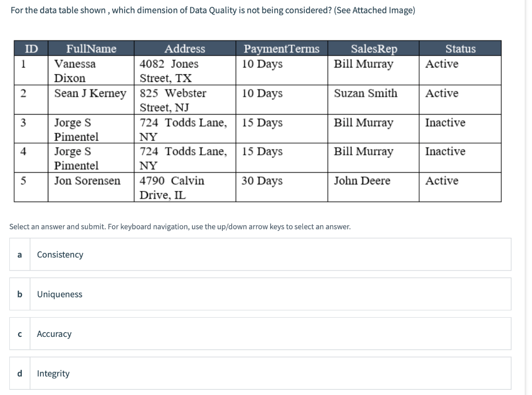Select the Jon Sorensen cell
The width and height of the screenshot is (532, 395).
79,181
